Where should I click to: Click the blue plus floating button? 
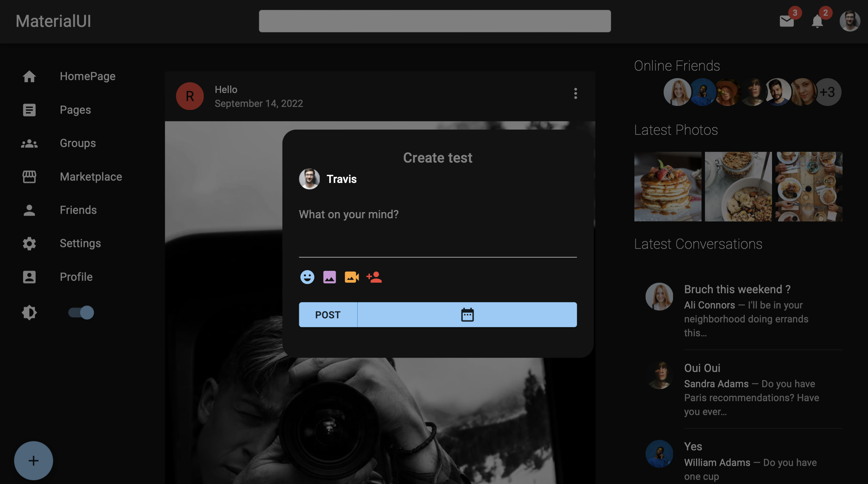[33, 460]
